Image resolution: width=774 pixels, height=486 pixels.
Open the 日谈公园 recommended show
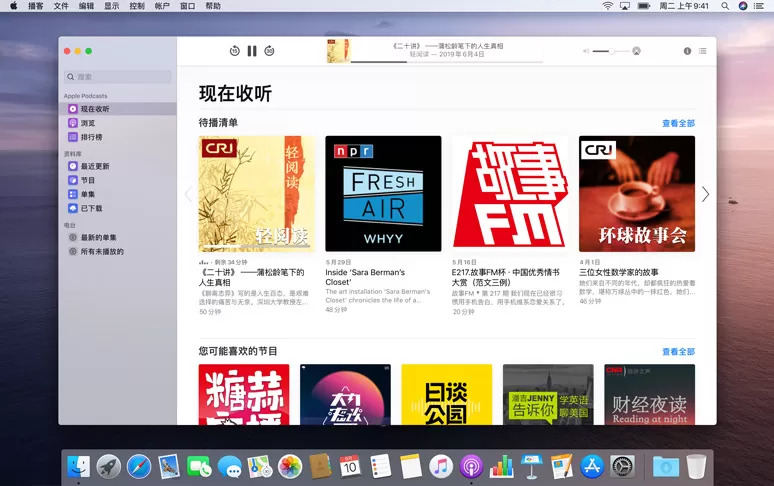click(447, 394)
